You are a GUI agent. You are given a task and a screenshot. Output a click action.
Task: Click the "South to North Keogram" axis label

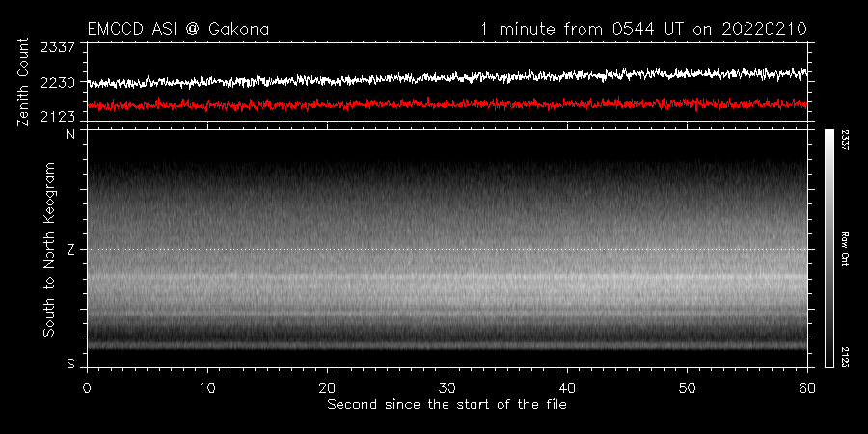49,249
